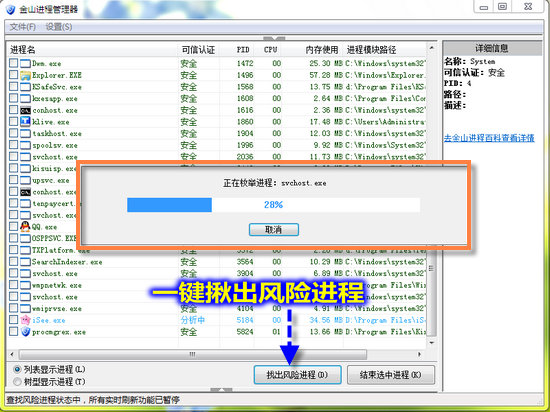
Task: Collapse the panel with the top divider arrow
Action: 274,38
